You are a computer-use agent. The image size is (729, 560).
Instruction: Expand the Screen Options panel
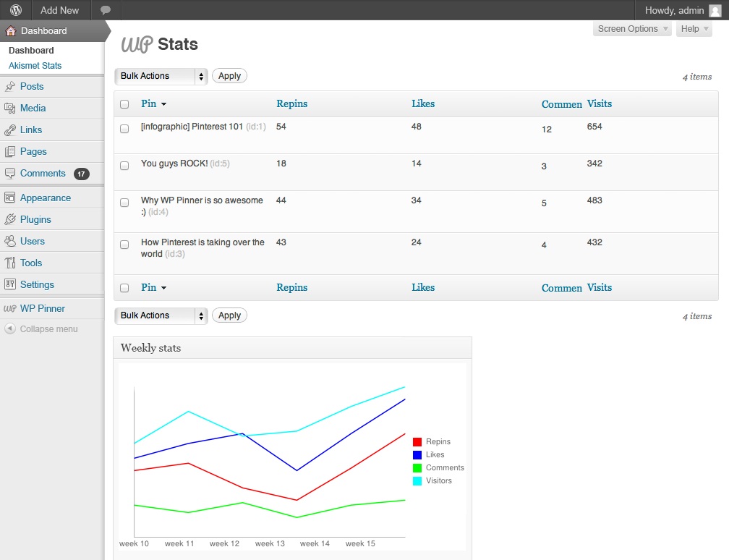pyautogui.click(x=632, y=29)
